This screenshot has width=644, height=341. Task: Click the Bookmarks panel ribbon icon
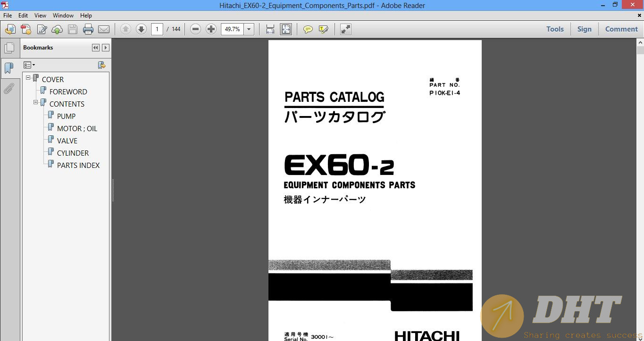point(9,68)
